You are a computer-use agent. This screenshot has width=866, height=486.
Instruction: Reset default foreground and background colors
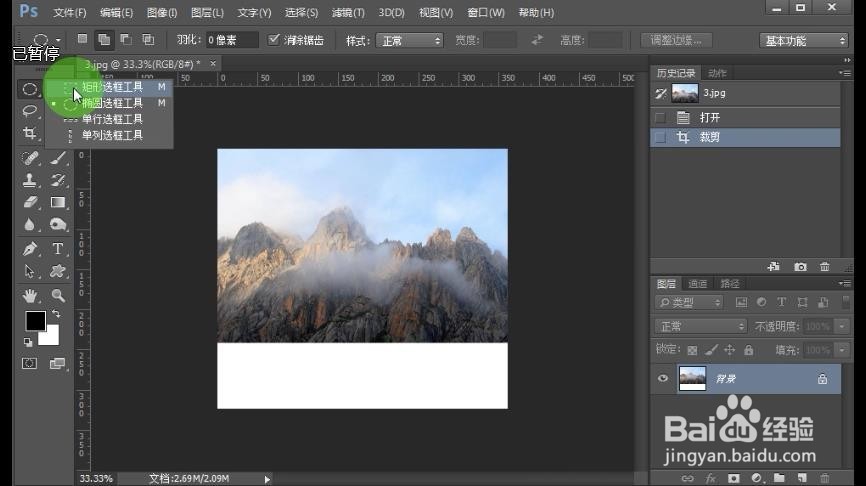click(28, 342)
